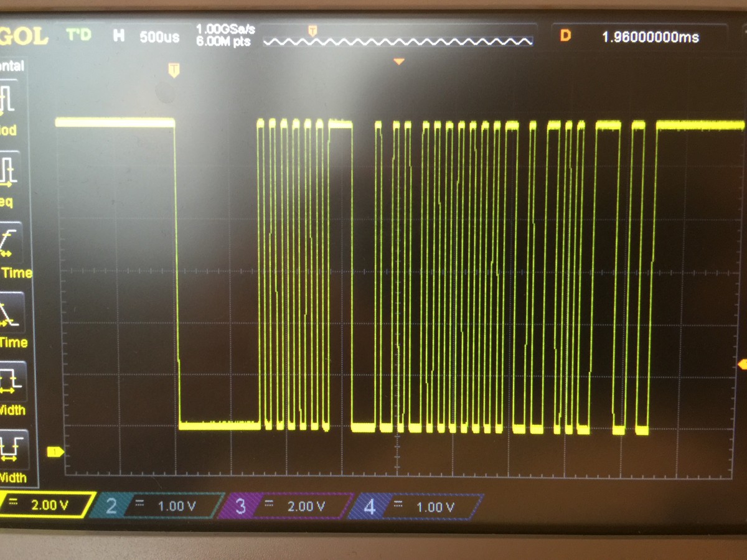
Task: Select the channel 4 label showing 1.00 V
Action: point(416,507)
